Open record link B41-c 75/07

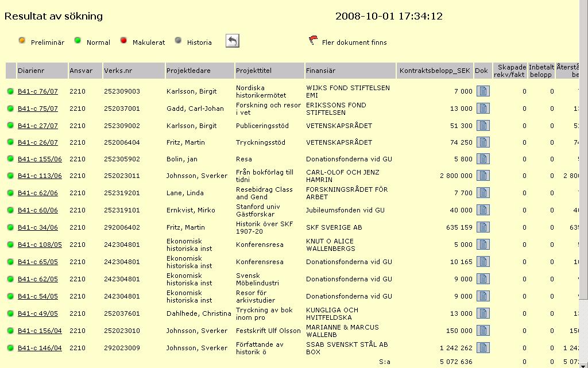click(38, 109)
